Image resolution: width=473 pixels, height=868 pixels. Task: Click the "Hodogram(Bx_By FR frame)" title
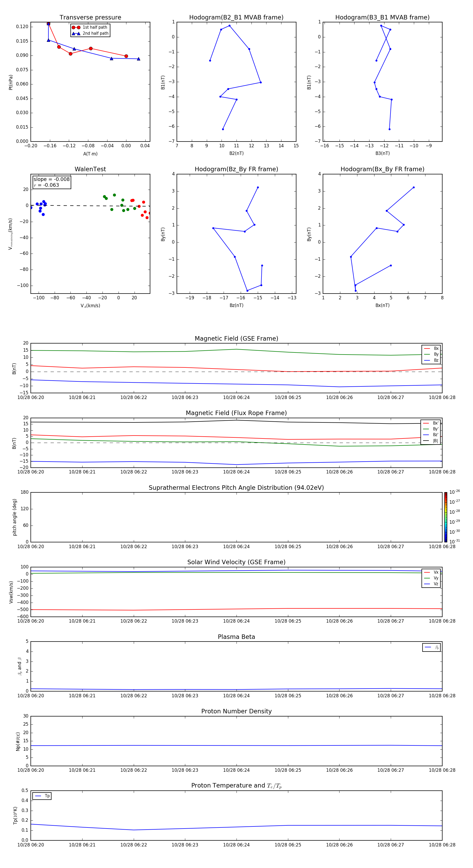(382, 169)
